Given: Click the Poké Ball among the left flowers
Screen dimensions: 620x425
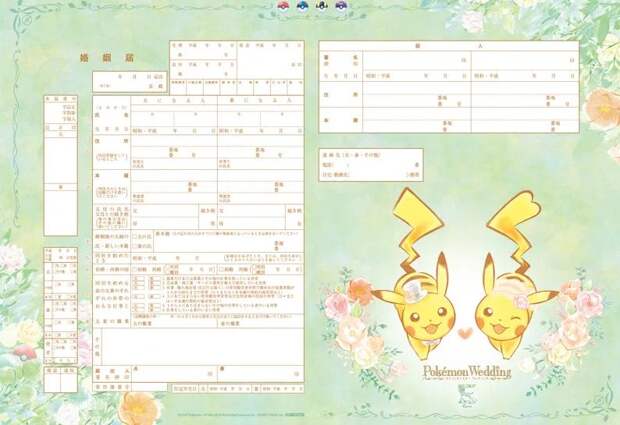Looking at the screenshot, I should [25, 352].
